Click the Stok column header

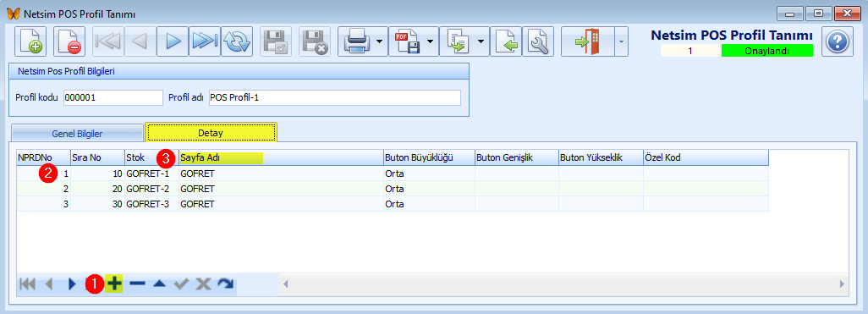151,157
